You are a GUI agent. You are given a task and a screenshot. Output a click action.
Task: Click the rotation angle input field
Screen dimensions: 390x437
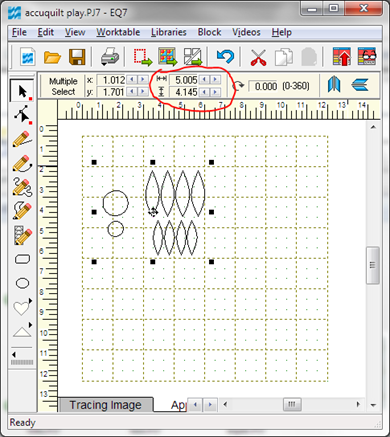264,86
